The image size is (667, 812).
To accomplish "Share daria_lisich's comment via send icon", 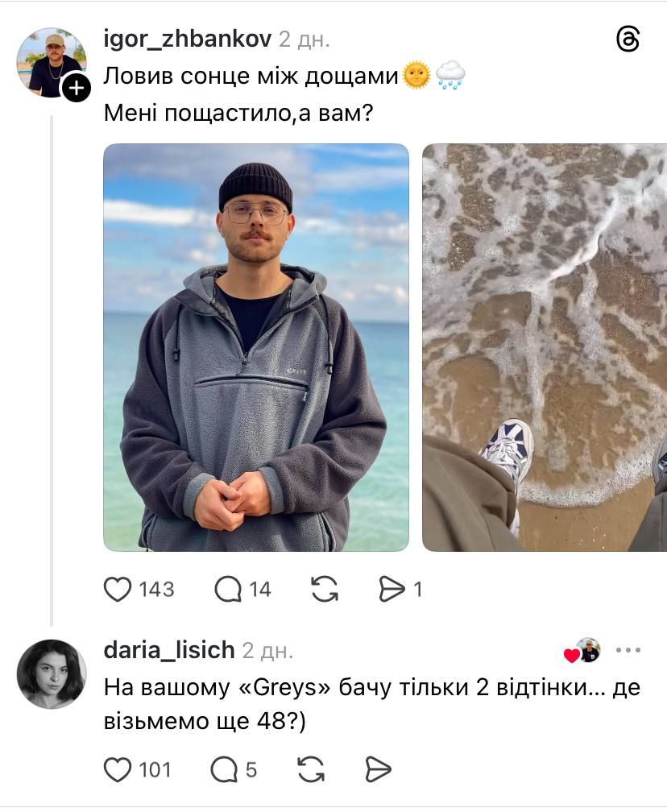I will coord(378,769).
